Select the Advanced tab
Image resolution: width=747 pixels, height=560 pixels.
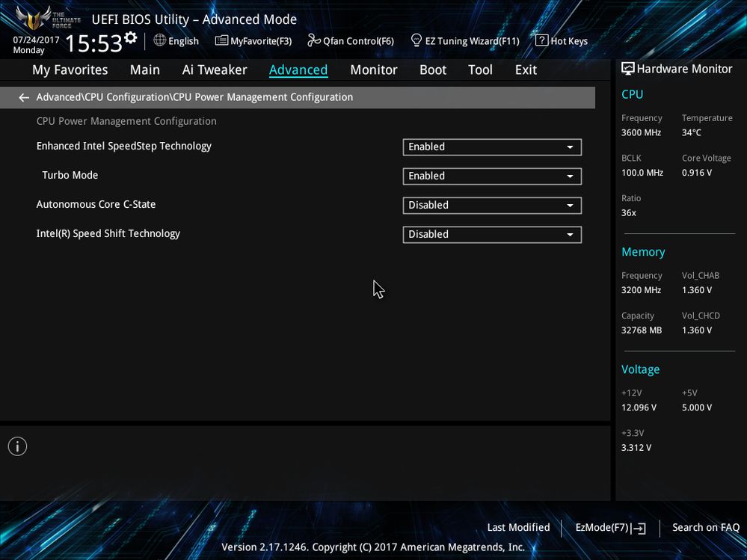point(298,70)
